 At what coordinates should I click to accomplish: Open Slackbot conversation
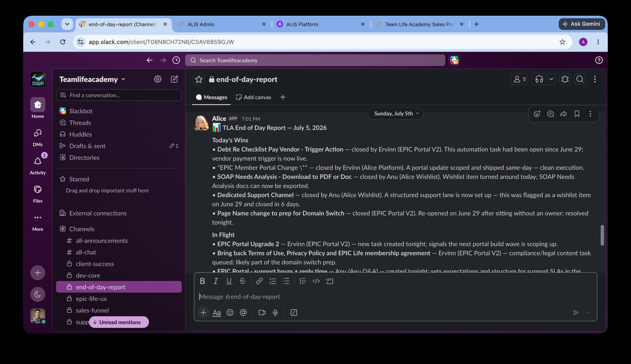click(119, 111)
